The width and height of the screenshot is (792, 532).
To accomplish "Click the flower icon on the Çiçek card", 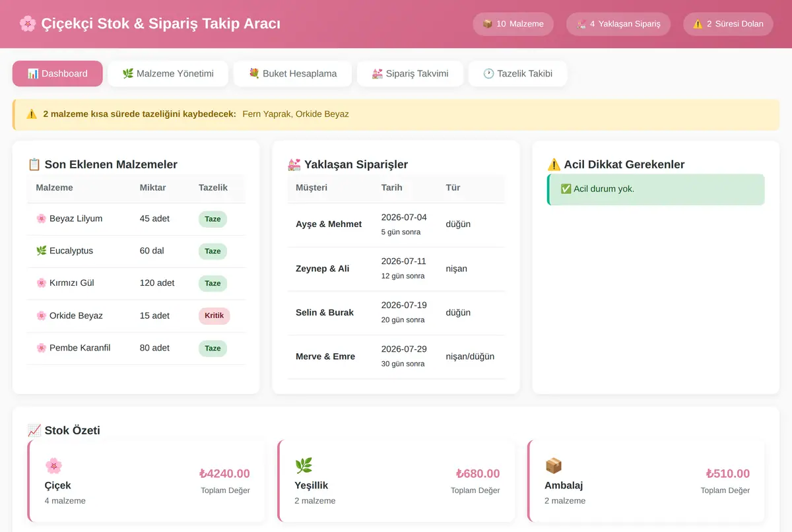I will click(x=53, y=466).
